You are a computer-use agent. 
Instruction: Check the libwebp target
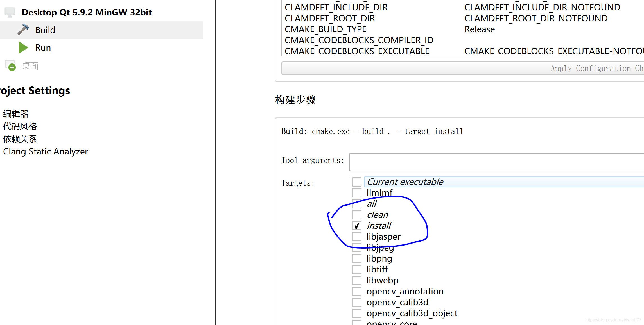[x=357, y=280]
